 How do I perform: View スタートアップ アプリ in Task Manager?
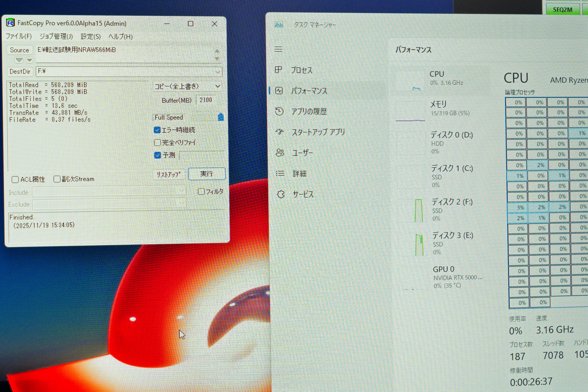coord(318,132)
